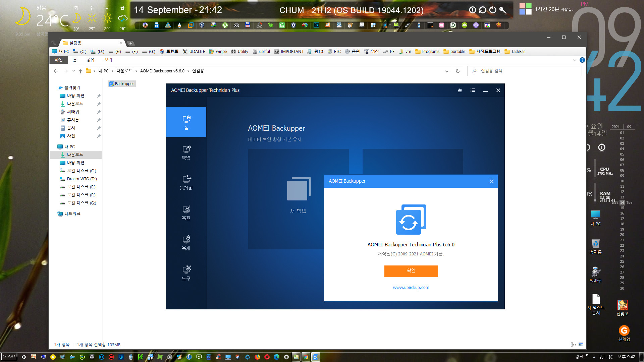Open the UDALITE bookmark in links bar

[x=194, y=52]
